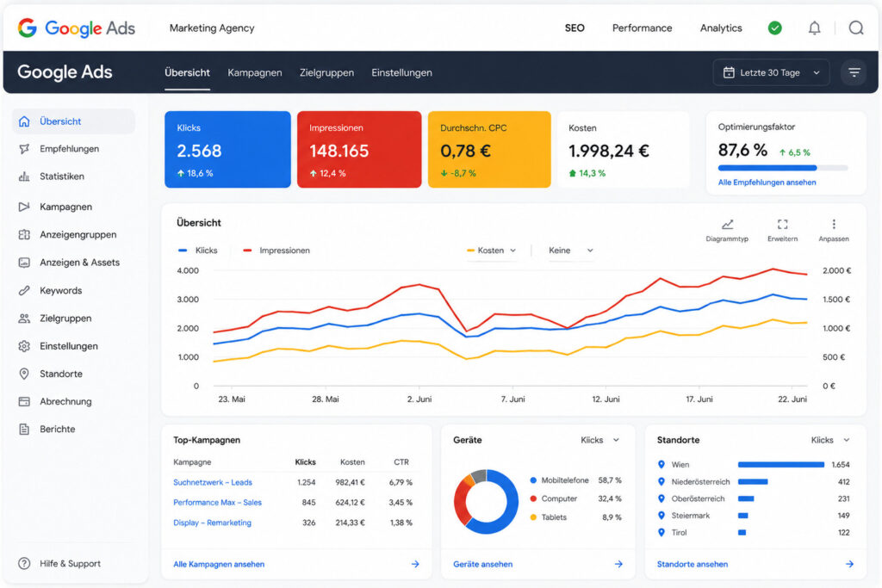Click Alle Kampagnen ansehen link
The image size is (882, 588).
[x=219, y=564]
